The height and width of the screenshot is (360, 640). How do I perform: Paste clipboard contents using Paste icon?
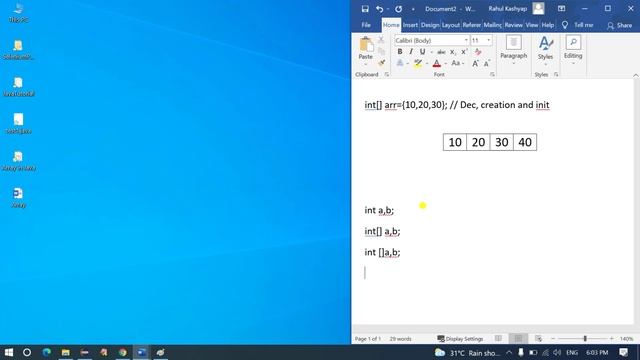pyautogui.click(x=366, y=45)
